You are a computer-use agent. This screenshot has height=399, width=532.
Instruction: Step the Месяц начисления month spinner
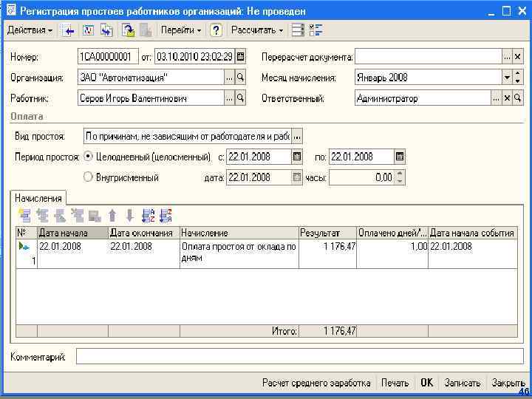(x=518, y=78)
